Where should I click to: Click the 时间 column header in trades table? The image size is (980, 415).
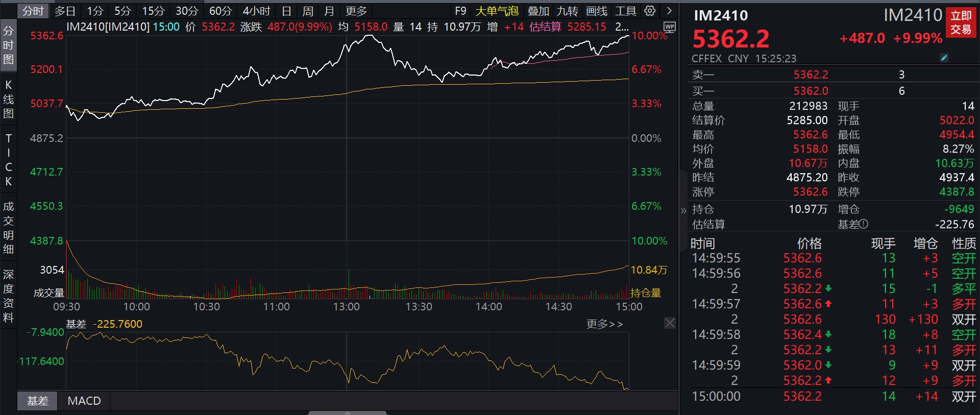[702, 243]
